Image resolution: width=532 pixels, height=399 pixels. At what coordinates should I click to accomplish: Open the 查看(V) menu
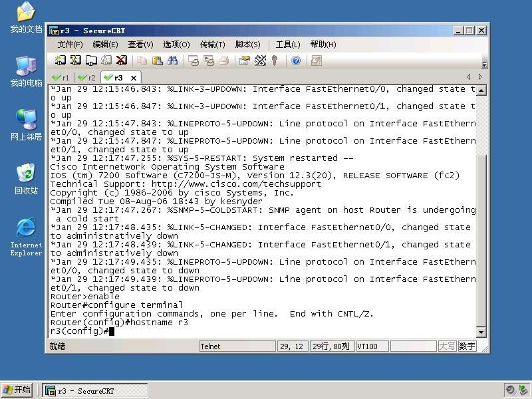click(140, 45)
